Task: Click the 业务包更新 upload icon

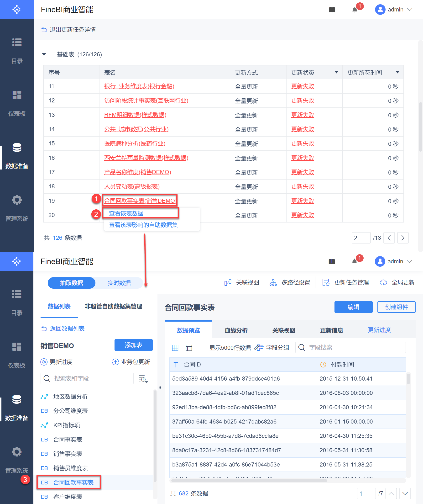Action: click(x=115, y=362)
